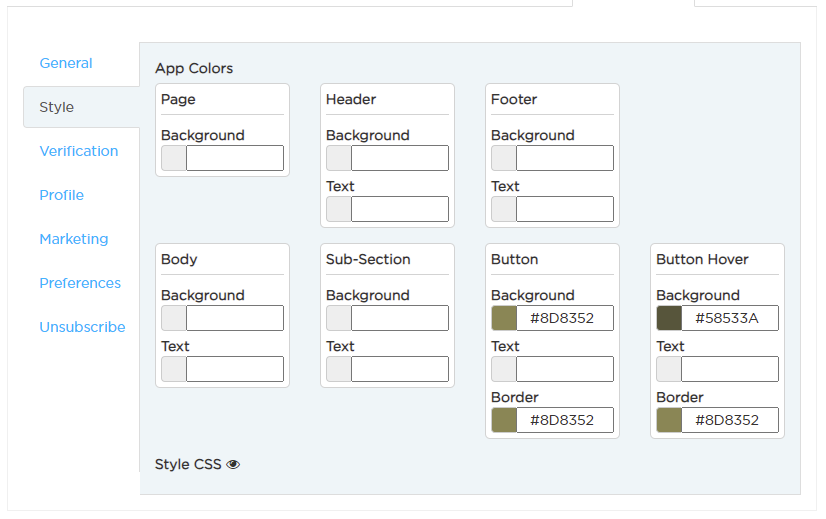Screen dimensions: 826x519
Task: Go to the Marketing tab
Action: tap(74, 239)
